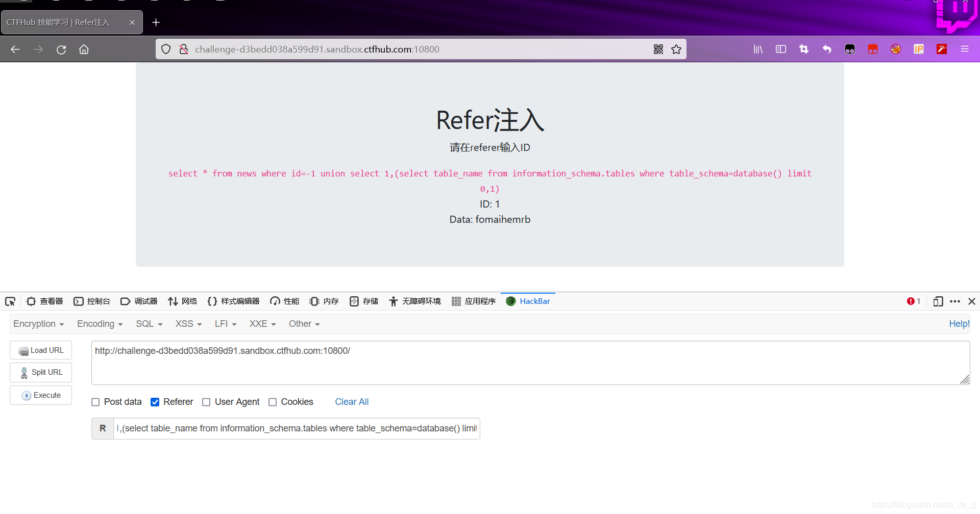
Task: Toggle responsive design mode
Action: tap(938, 301)
